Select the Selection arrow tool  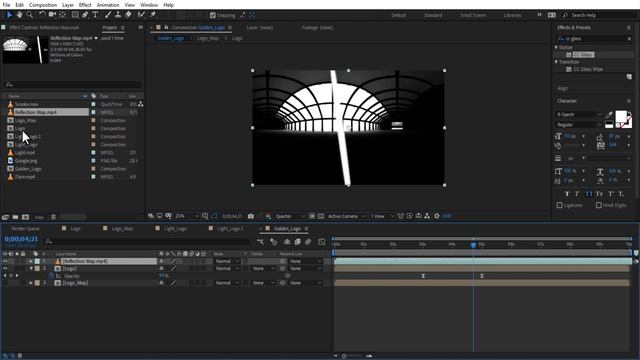9,15
